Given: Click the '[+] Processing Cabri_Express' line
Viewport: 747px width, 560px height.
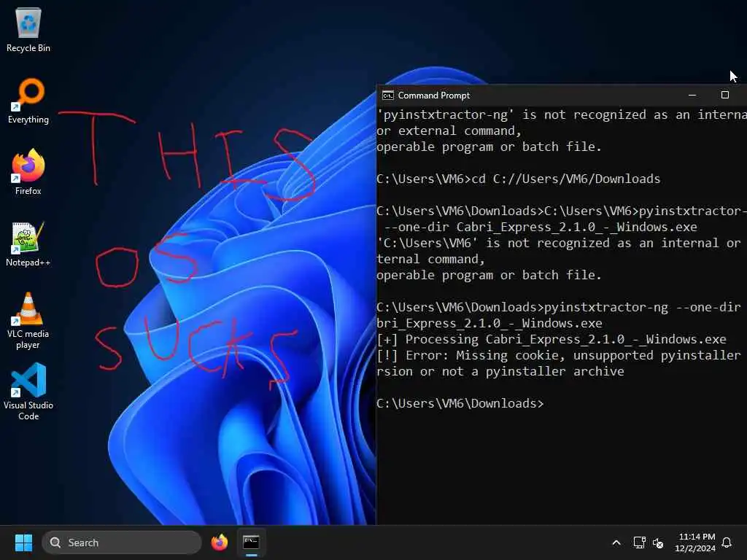Looking at the screenshot, I should click(x=551, y=339).
